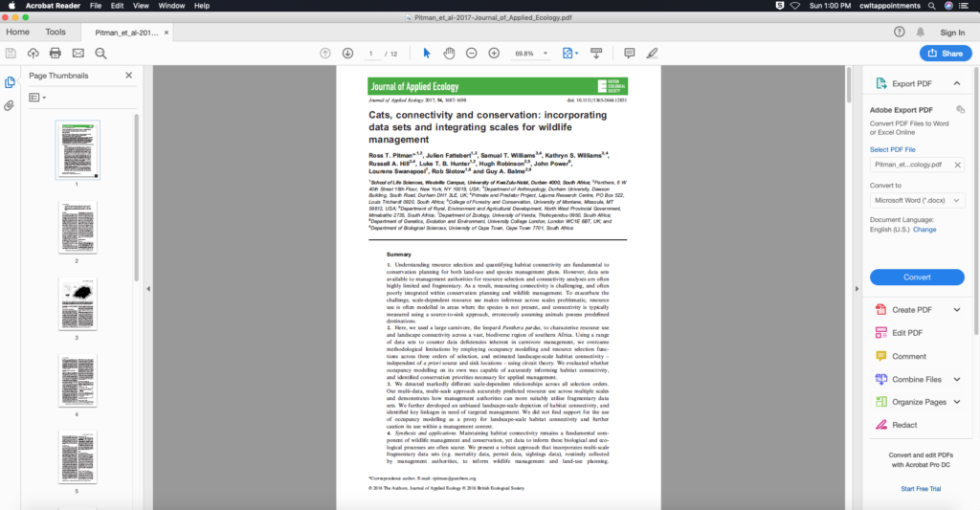The image size is (980, 510).
Task: Select the page 3 thumbnail
Action: (78, 304)
